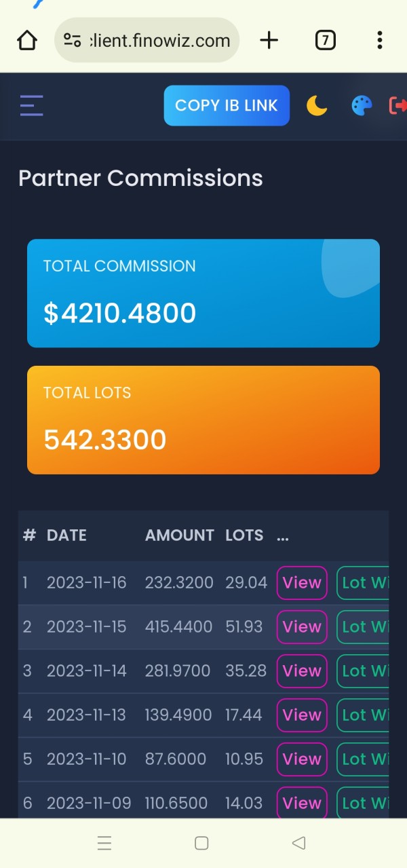Screen dimensions: 407x868
Task: Tap Android recent apps menu button
Action: (x=104, y=844)
